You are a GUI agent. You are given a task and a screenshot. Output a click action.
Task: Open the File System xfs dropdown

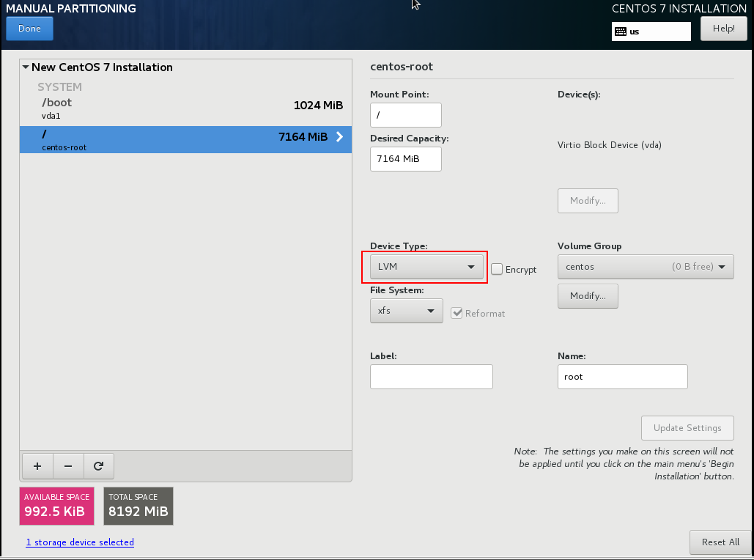click(407, 311)
